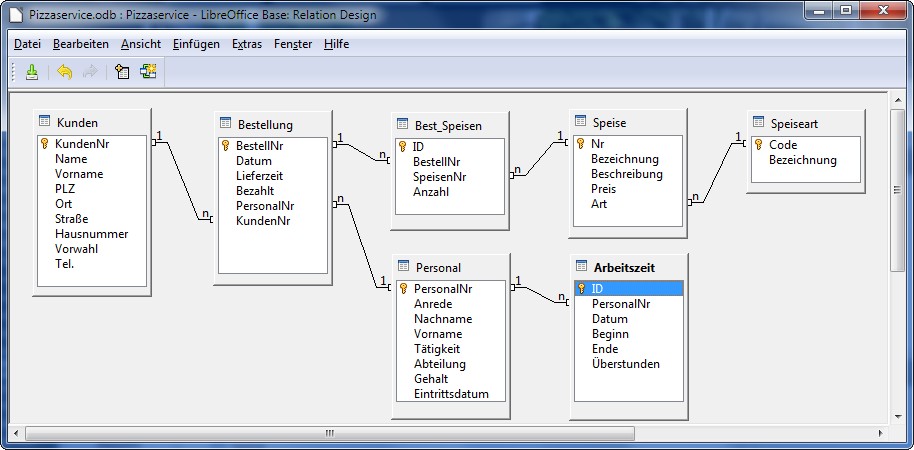Click the Best_Speisen table title bar

pos(448,125)
